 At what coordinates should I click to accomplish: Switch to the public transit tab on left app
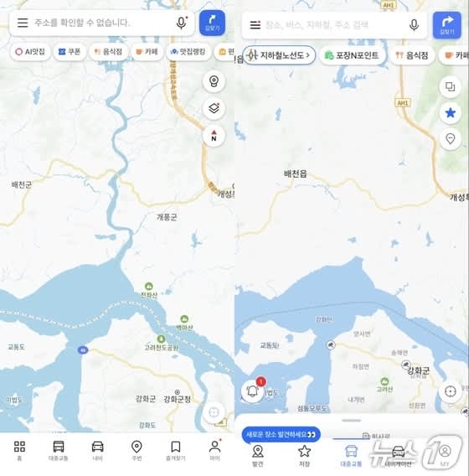(x=59, y=451)
